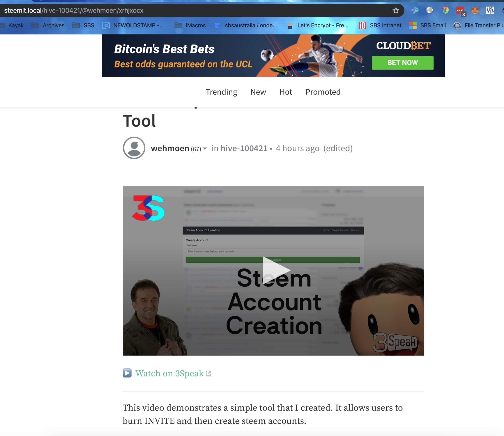
Task: Switch to the Promoted tab
Action: point(323,92)
